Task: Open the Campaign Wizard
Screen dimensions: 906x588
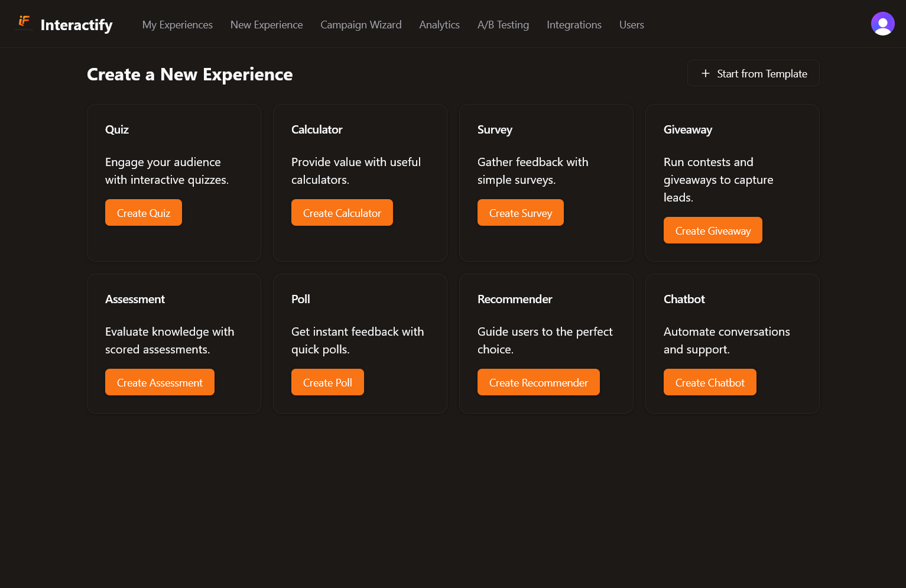Action: (x=361, y=25)
